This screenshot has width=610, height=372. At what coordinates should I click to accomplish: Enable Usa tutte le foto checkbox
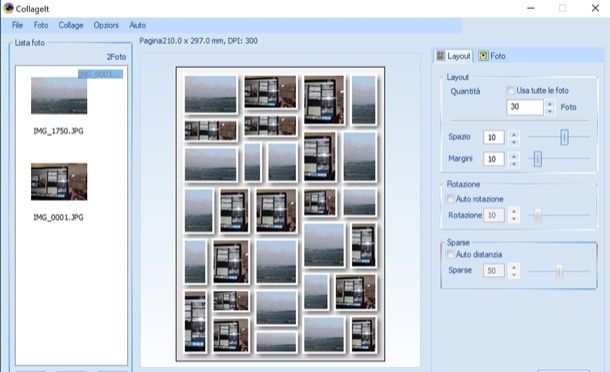[510, 91]
